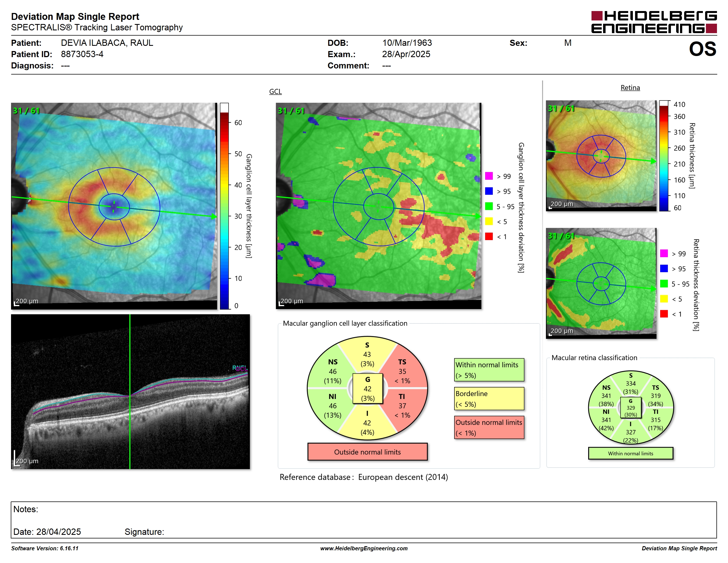Select GCL sector I 42 (4%)
Image resolution: width=728 pixels, height=563 pixels.
[x=367, y=423]
